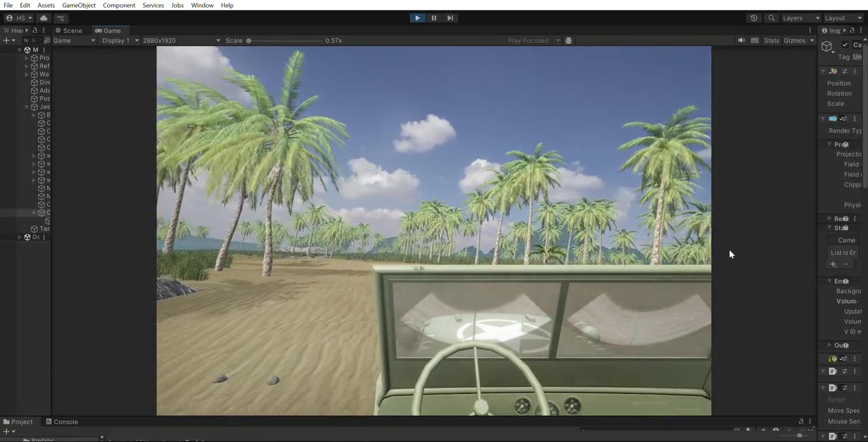Expand the Dc scene in Hierarchy

tap(20, 237)
